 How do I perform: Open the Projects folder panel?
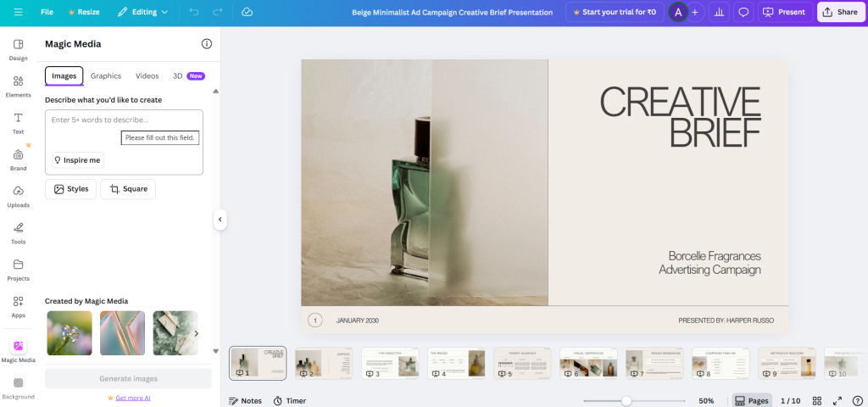tap(19, 270)
